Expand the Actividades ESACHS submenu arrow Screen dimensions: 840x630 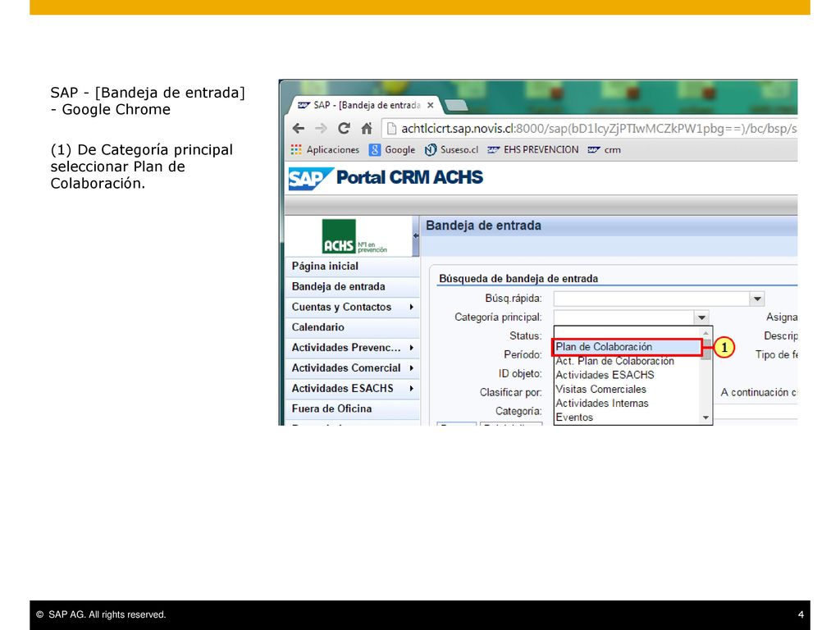(x=412, y=388)
